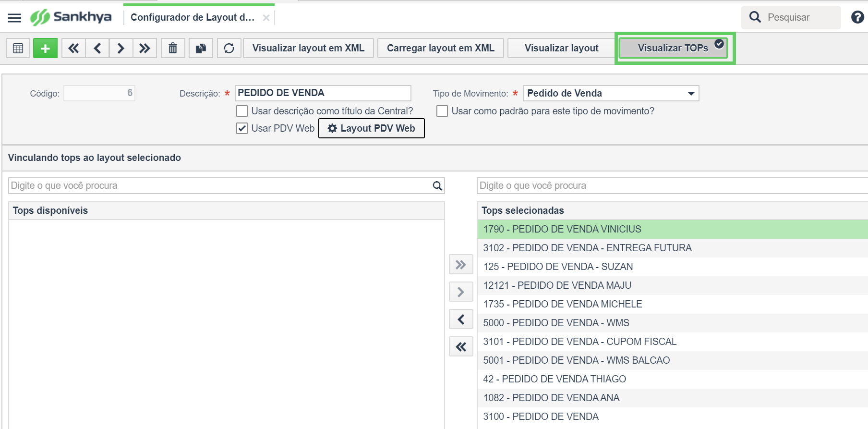This screenshot has height=429, width=868.
Task: Go to the previous record
Action: click(x=97, y=48)
